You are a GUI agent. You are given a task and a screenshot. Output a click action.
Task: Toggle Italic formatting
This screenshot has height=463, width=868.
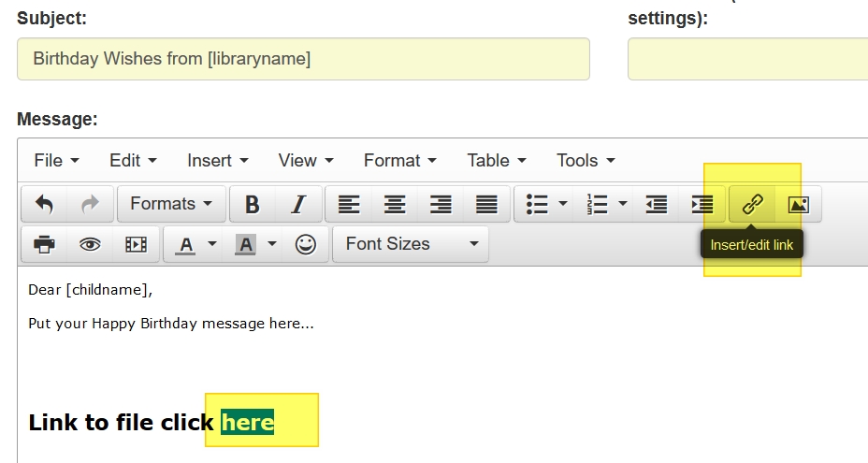(x=298, y=204)
